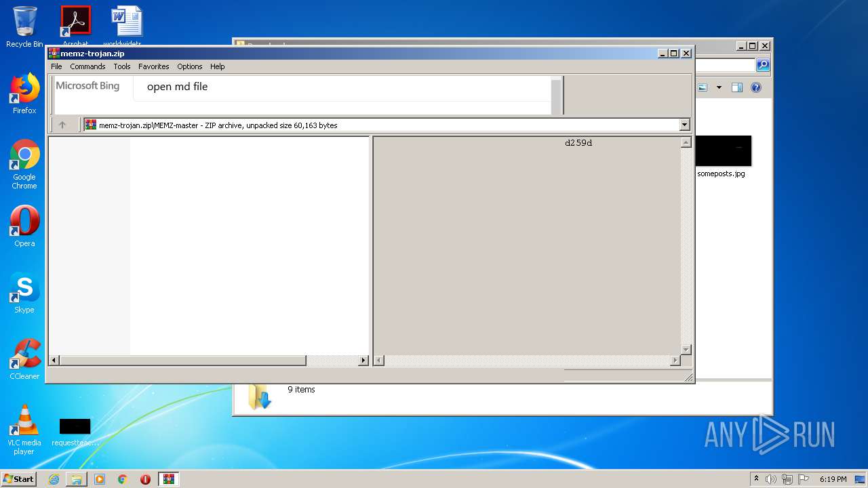This screenshot has width=868, height=488.
Task: Maximize the memz-trojan.zip window
Action: 673,54
